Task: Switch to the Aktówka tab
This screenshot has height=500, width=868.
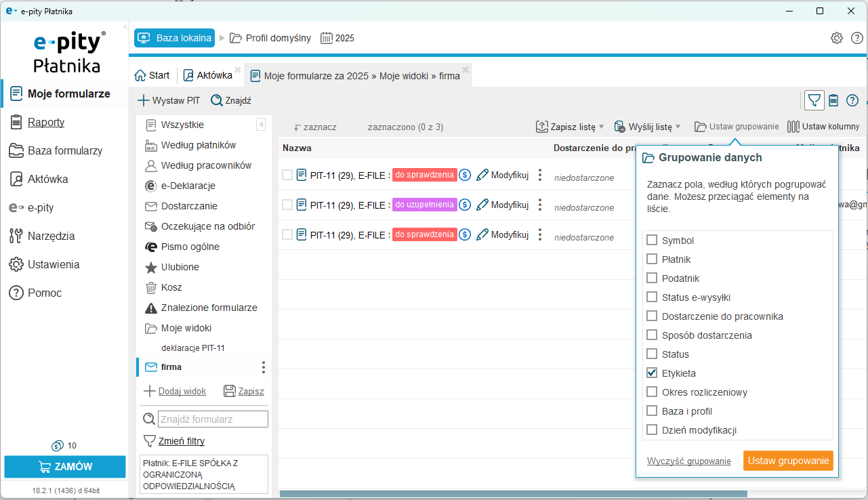Action: tap(207, 75)
